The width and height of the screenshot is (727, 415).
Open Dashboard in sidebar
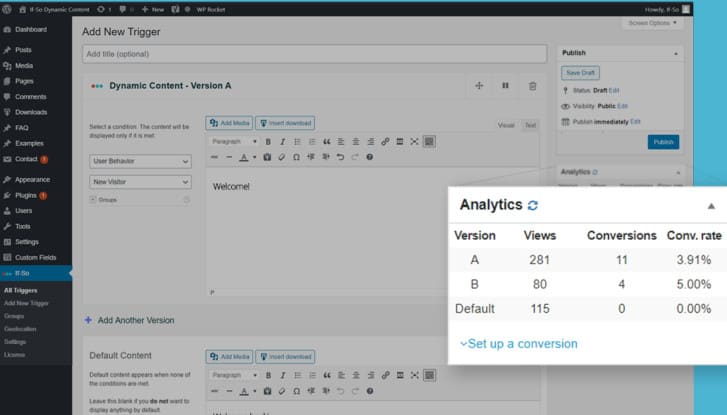(x=31, y=30)
